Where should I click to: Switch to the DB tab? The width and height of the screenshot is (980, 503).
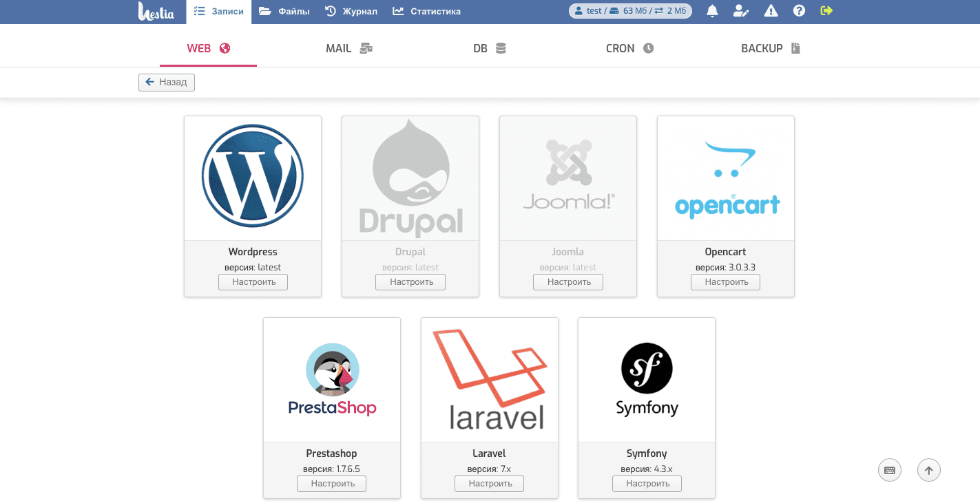point(490,48)
